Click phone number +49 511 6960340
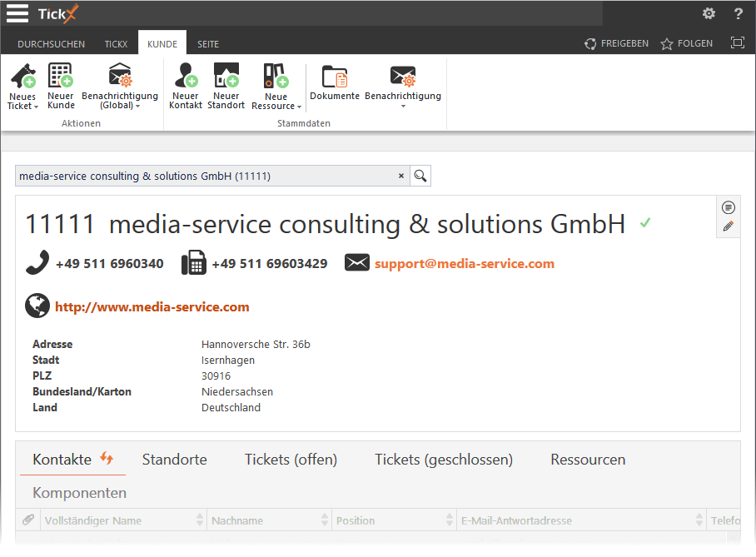The height and width of the screenshot is (557, 756). pos(109,264)
